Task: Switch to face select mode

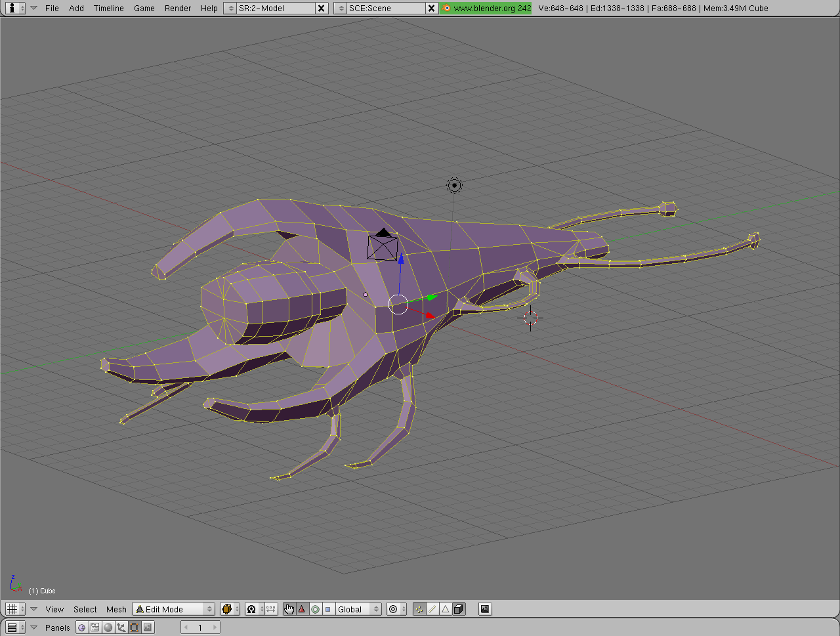Action: tap(446, 609)
